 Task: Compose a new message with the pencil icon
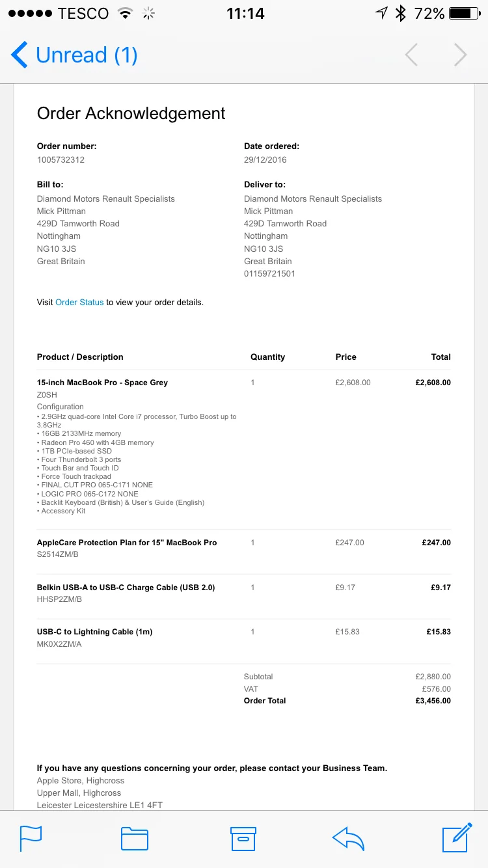457,837
